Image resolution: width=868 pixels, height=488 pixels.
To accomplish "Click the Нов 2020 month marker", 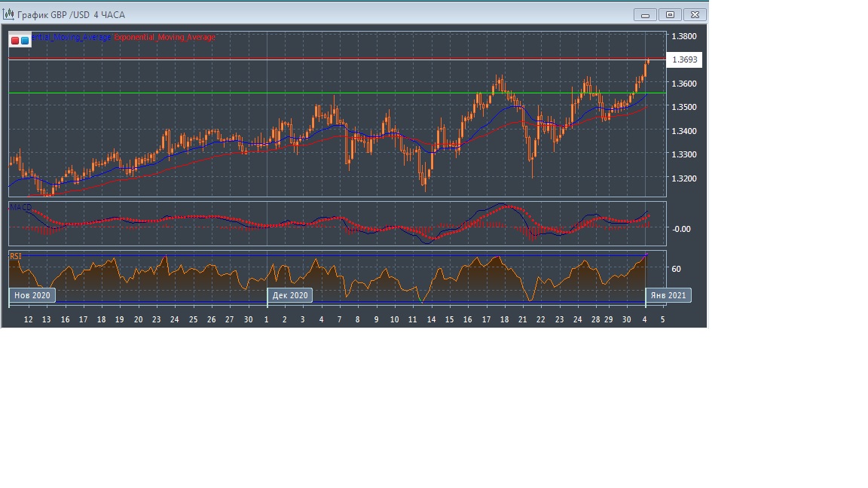I will point(32,295).
